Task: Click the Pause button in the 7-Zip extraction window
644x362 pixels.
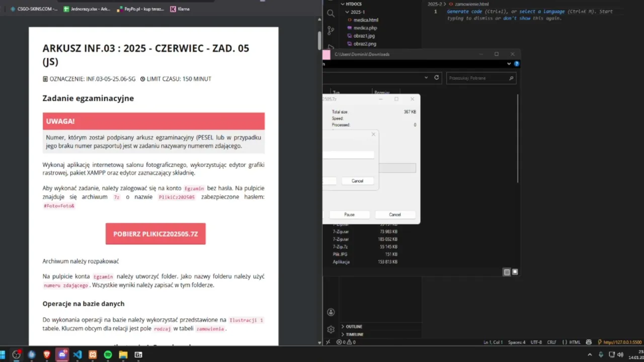Action: point(349,215)
